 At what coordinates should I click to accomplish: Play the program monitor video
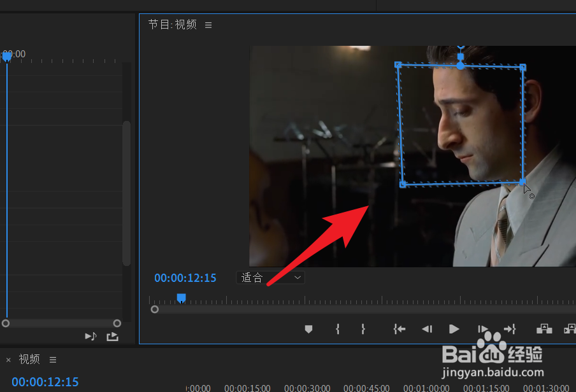454,329
